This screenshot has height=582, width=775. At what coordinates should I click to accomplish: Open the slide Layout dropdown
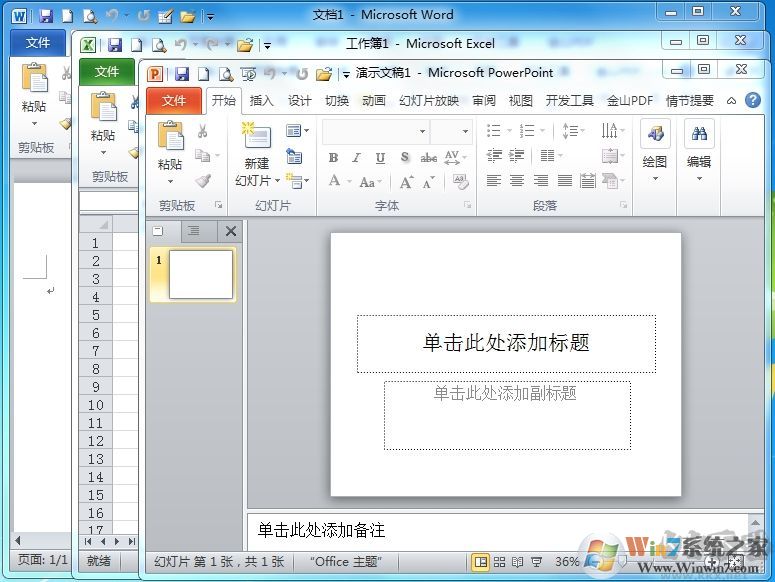pyautogui.click(x=297, y=131)
